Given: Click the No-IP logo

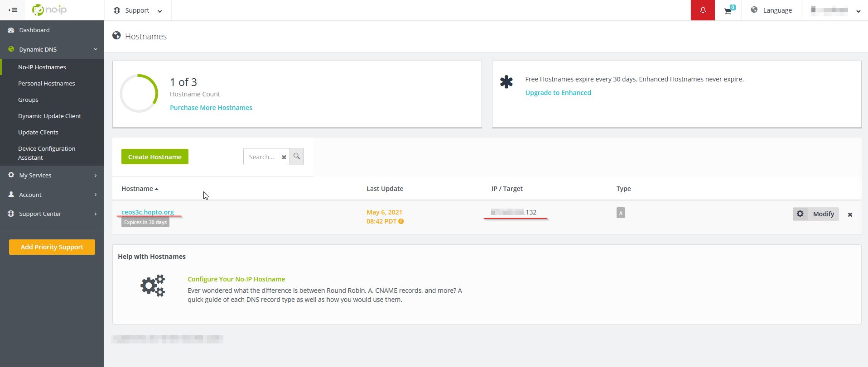Looking at the screenshot, I should click(49, 10).
